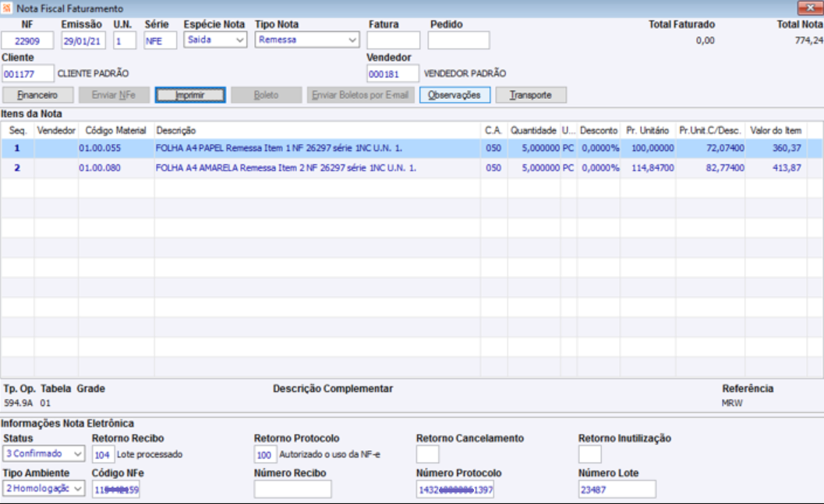Screen dimensions: 824x504
Task: Click Autorizado o uso da NF-e text
Action: point(330,455)
